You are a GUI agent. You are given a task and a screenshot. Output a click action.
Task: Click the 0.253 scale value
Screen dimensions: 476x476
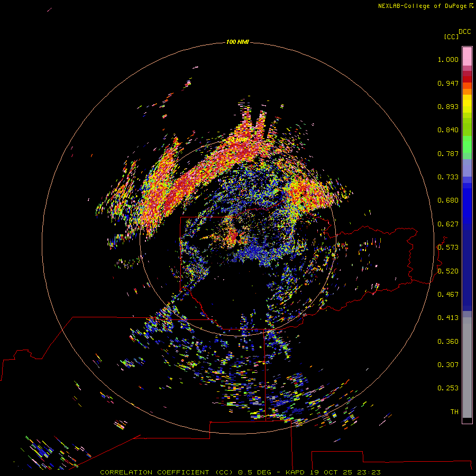coord(448,388)
